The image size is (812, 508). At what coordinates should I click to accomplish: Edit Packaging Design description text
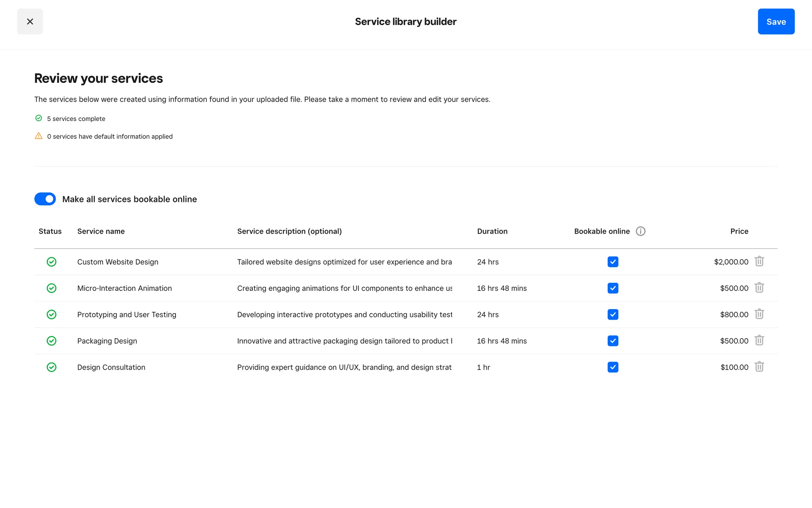pos(344,341)
